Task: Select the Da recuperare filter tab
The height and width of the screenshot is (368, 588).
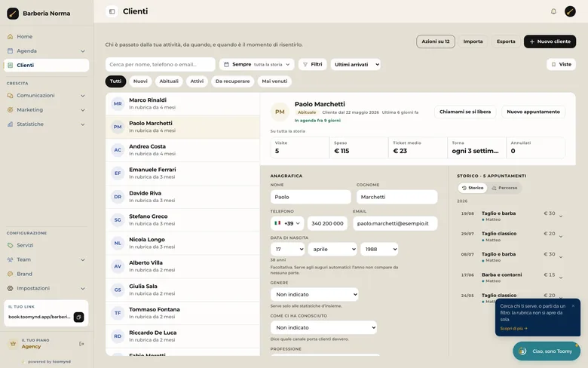Action: coord(232,81)
